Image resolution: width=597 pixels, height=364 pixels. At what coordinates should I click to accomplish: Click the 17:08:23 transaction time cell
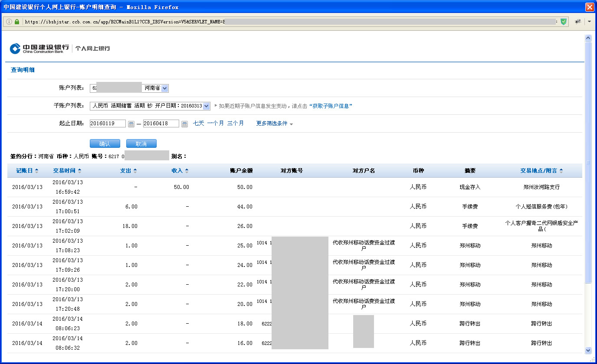pos(67,250)
